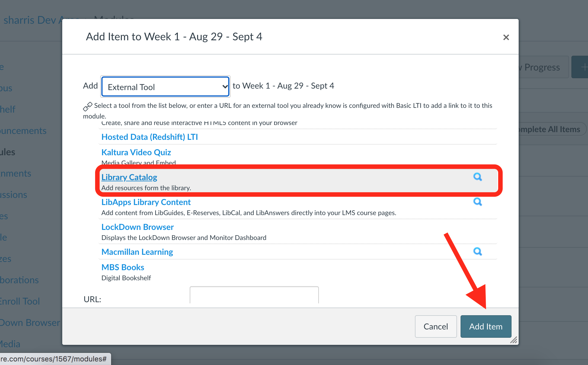The width and height of the screenshot is (588, 365).
Task: Choose the Kaltura Video Quiz tool
Action: [x=136, y=152]
